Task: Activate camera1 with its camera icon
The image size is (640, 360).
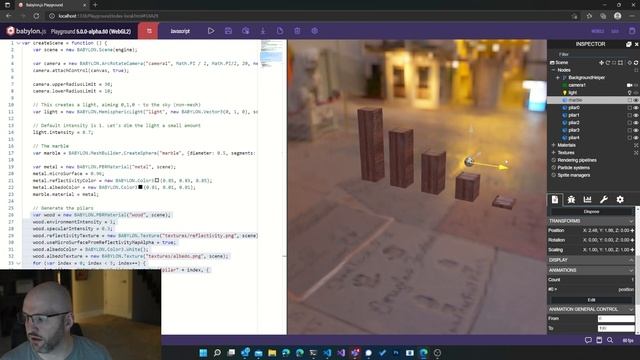Action: [x=629, y=85]
